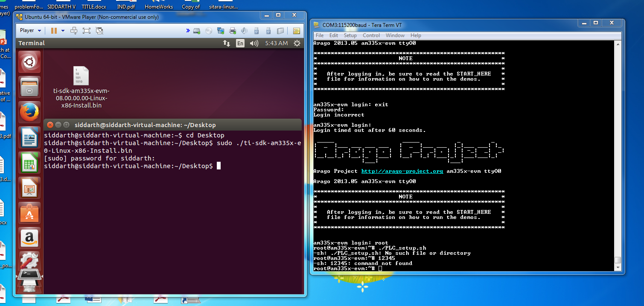Screen dimensions: 644x306
Task: Open LibreOffice Writer from the launcher
Action: [x=29, y=137]
